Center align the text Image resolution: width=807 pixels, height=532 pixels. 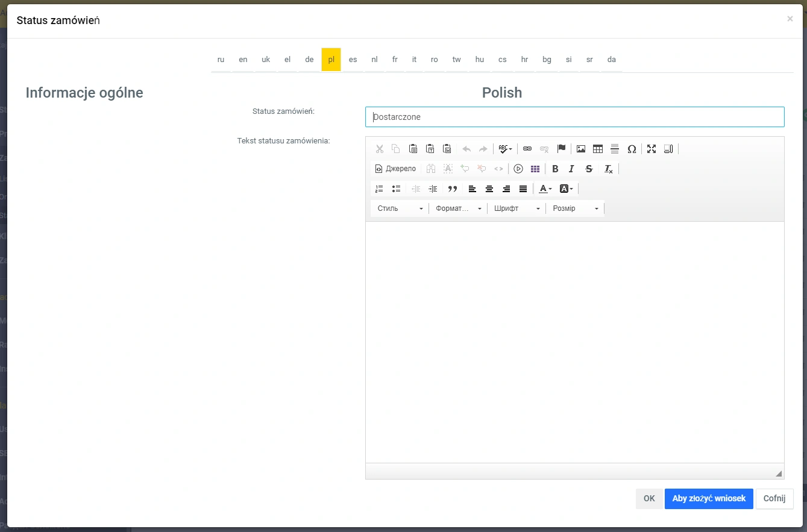point(489,189)
